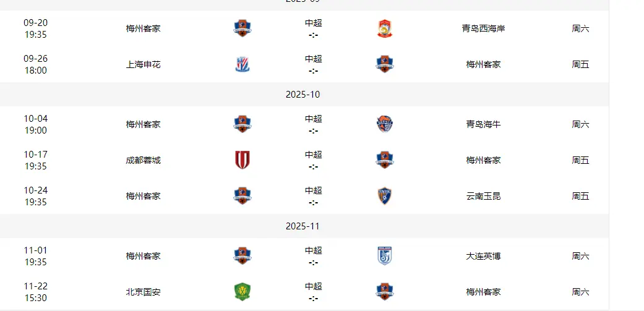
Task: Open 青岛海牛 team page
Action: point(483,124)
